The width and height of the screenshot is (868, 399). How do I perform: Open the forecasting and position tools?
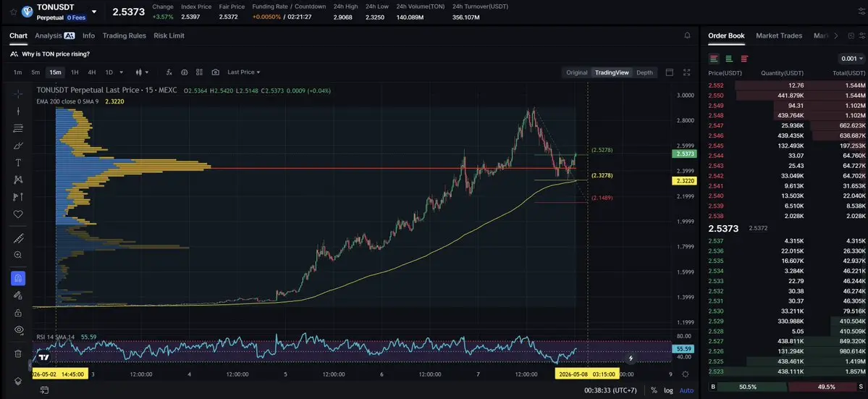click(17, 197)
